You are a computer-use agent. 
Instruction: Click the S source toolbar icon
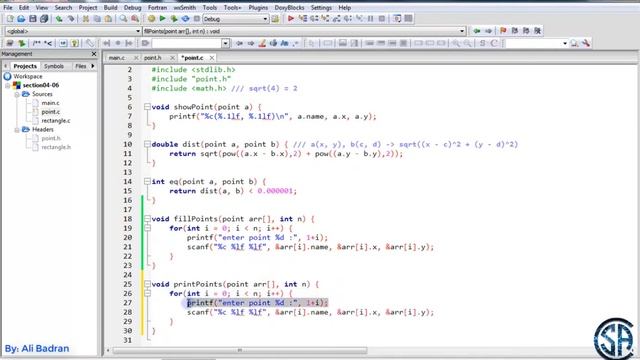pos(482,43)
